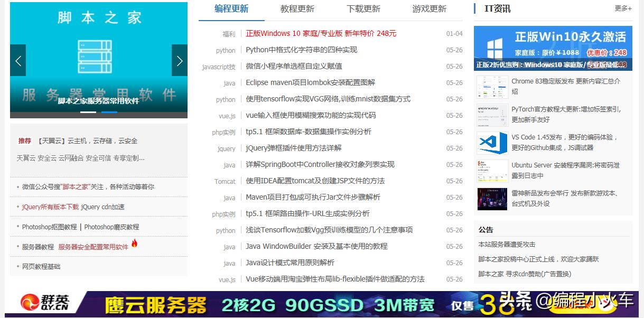Click the left carousel navigation arrow
This screenshot has height=318, width=644.
[x=17, y=60]
